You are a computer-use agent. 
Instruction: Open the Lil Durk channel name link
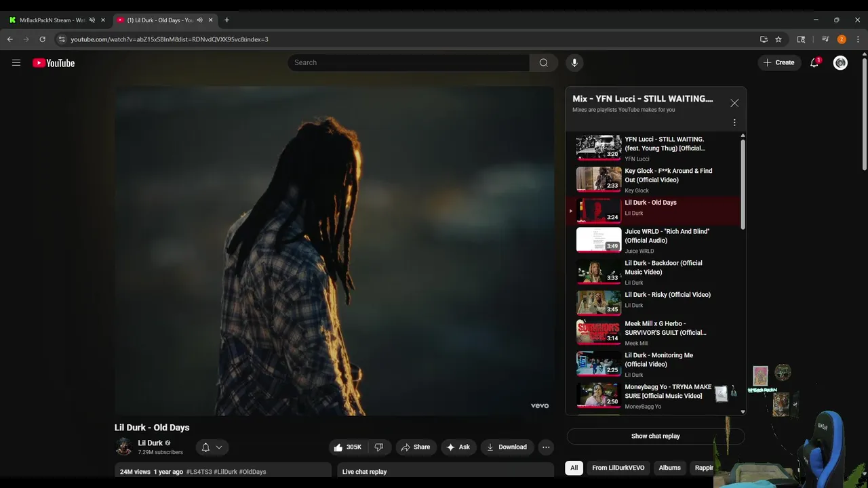pyautogui.click(x=151, y=443)
